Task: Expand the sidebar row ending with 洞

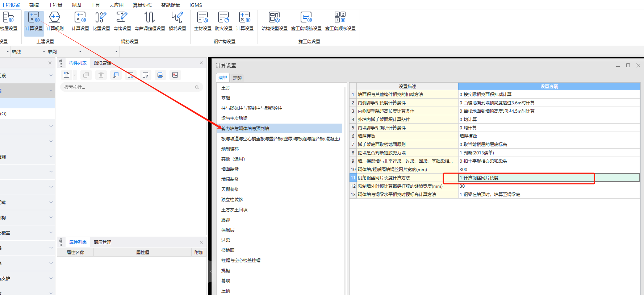Action: (51, 157)
